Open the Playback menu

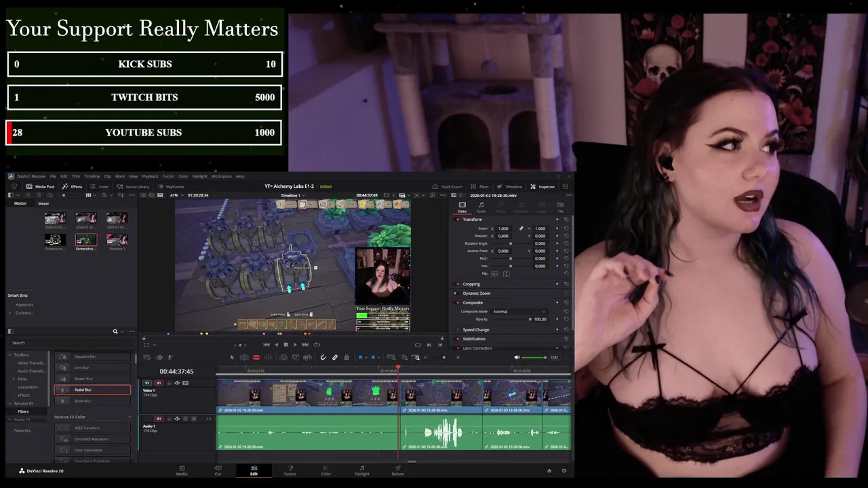pos(150,176)
